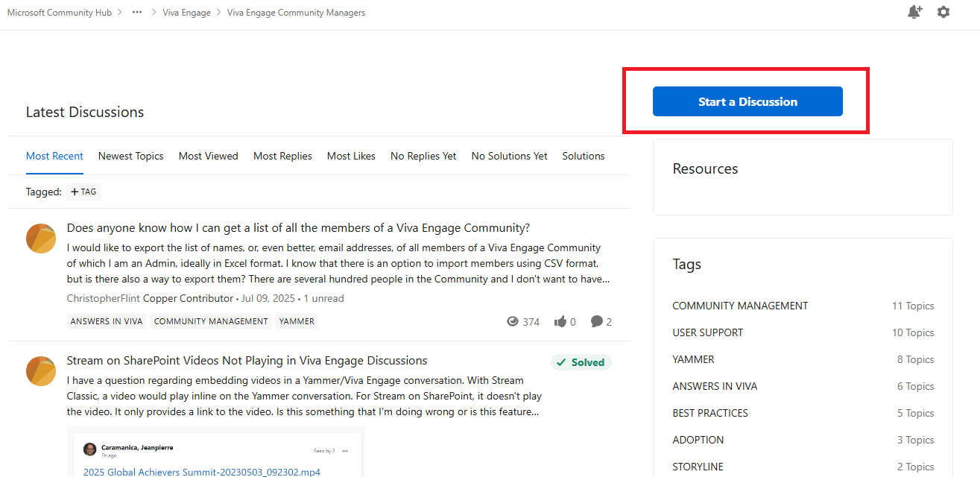This screenshot has height=483, width=980.
Task: Show No Solutions Yet discussions
Action: [509, 156]
